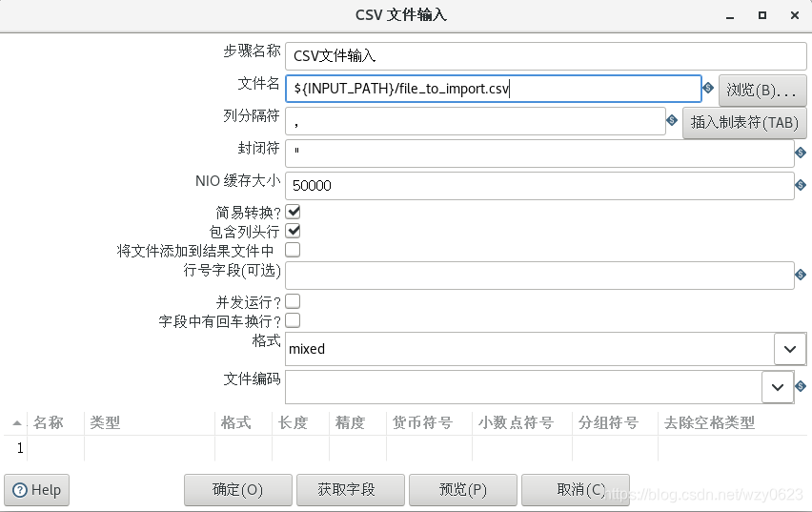Enable 字段中有回车换行 checkbox
The image size is (812, 512).
point(294,320)
